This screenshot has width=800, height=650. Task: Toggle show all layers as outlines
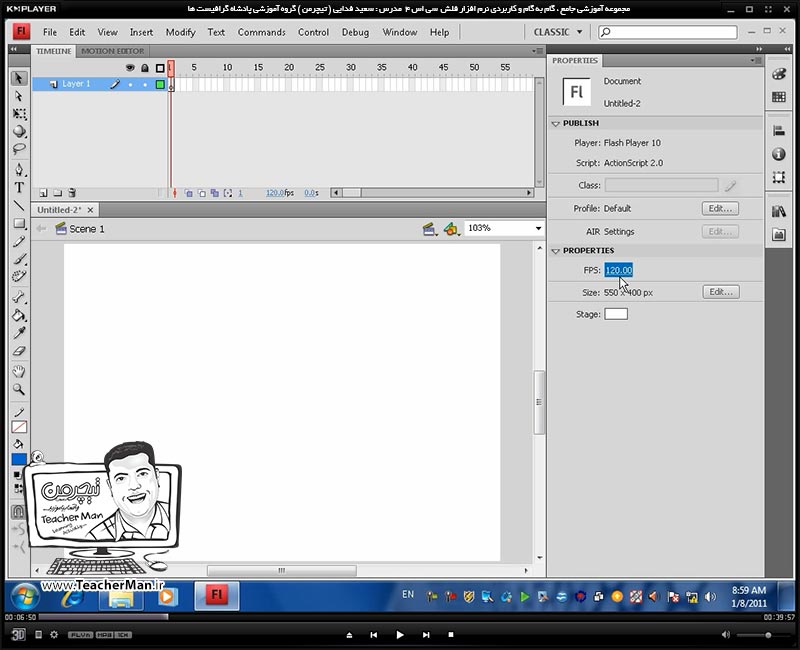(x=160, y=67)
